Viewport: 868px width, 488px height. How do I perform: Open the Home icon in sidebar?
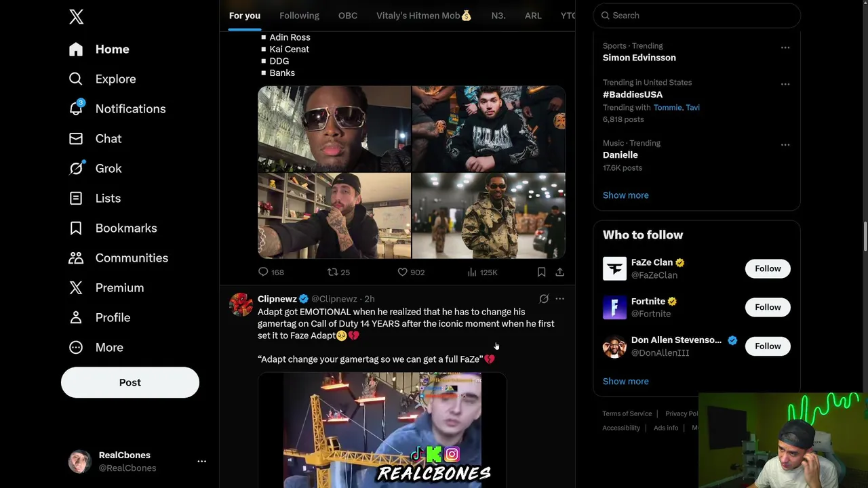click(76, 49)
